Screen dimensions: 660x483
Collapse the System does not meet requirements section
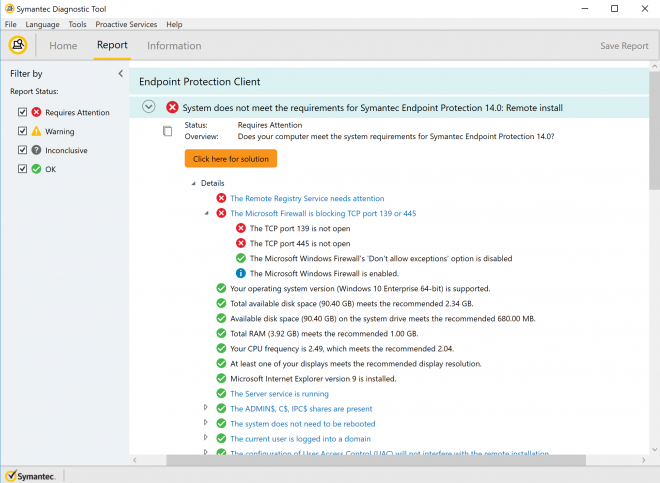coord(149,107)
